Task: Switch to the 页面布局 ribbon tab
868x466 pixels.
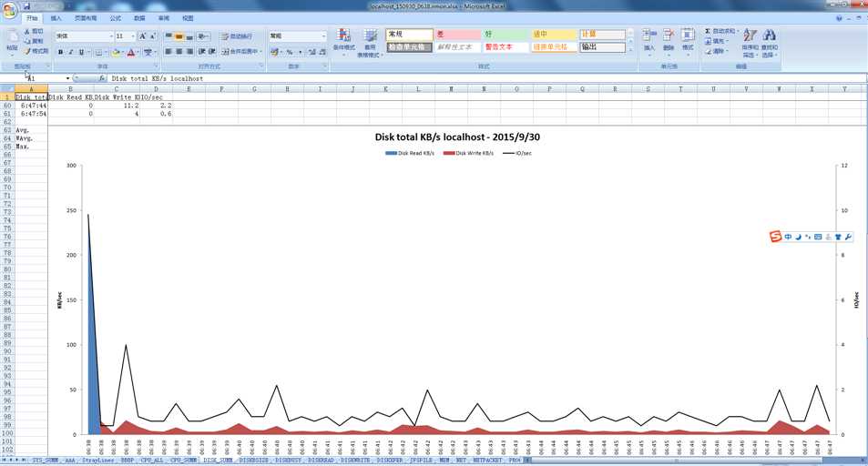Action: (x=86, y=18)
